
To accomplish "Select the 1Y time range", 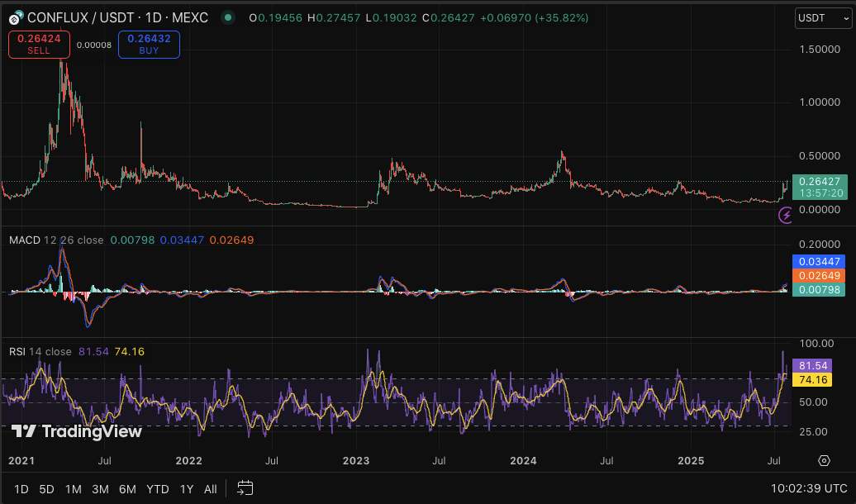I will [x=187, y=488].
